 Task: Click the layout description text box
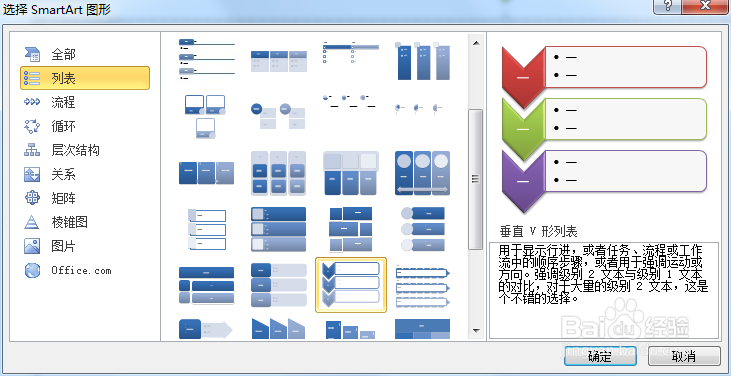click(x=604, y=290)
